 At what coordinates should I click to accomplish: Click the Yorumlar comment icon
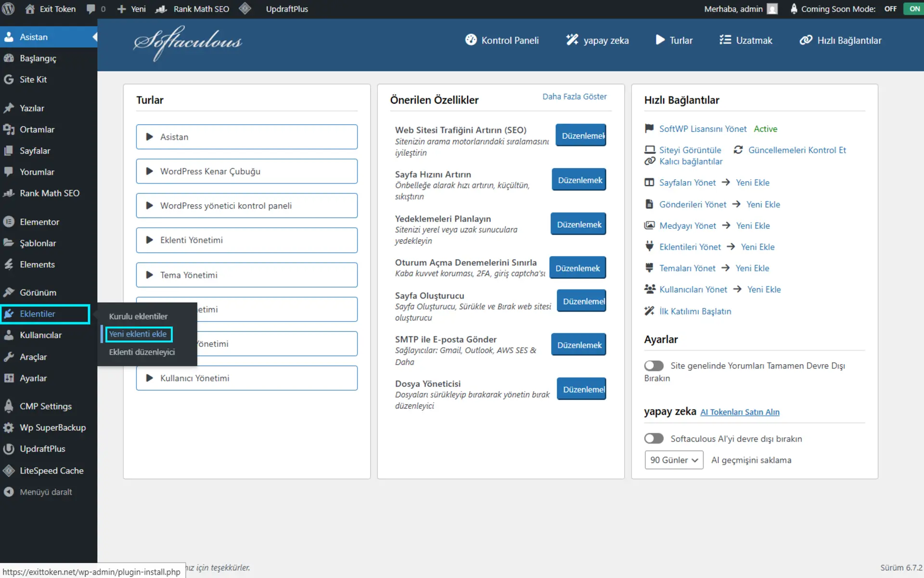coord(9,172)
